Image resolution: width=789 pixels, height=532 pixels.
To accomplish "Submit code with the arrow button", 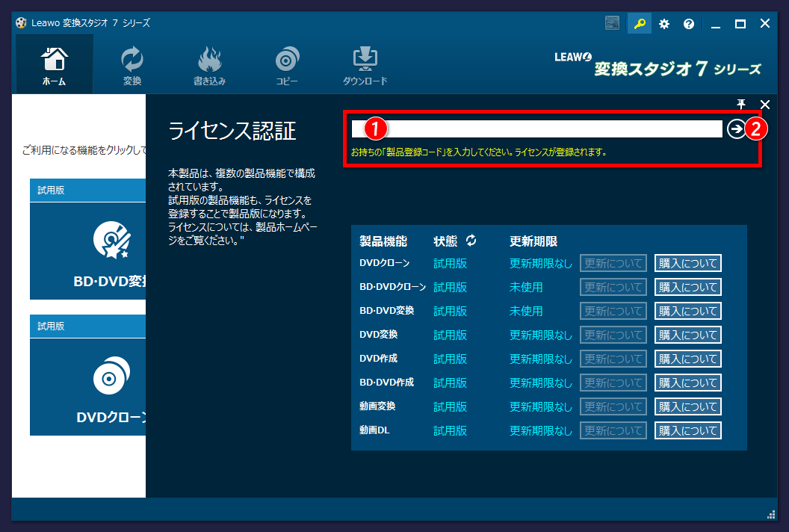I will [736, 129].
